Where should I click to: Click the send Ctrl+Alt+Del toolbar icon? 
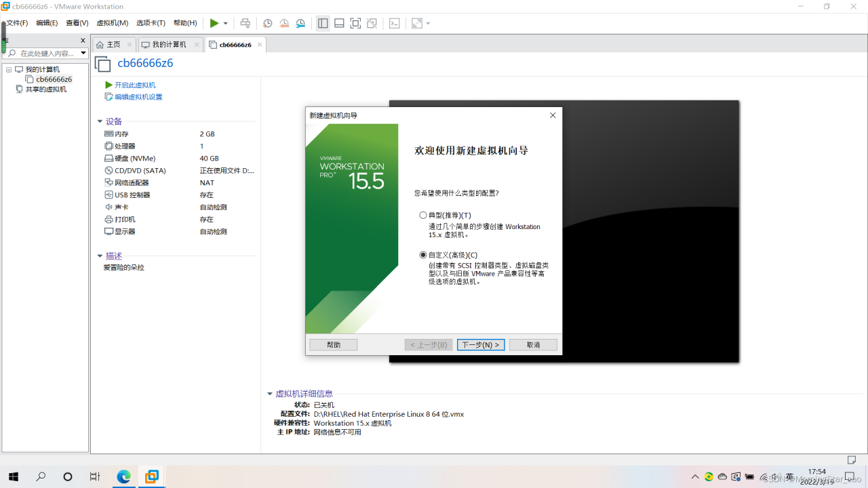click(245, 23)
